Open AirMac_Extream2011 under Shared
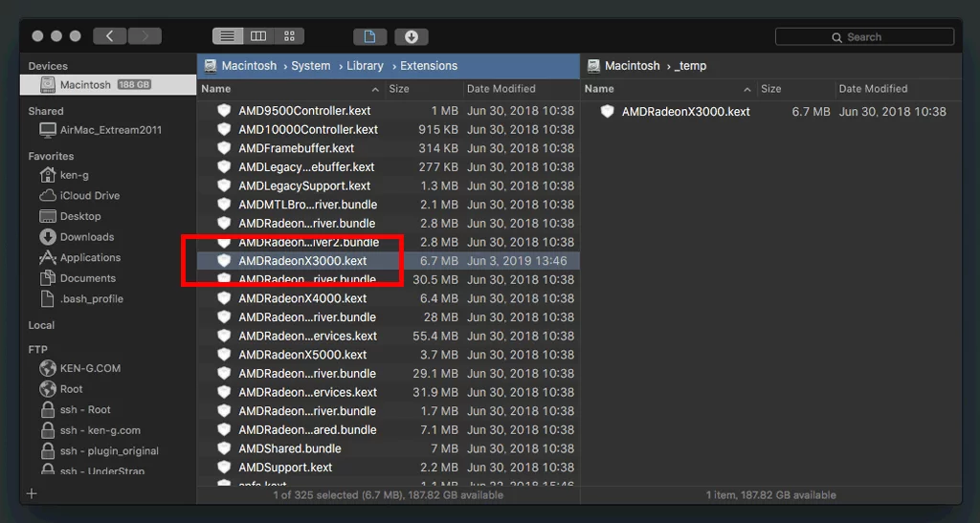 point(100,130)
